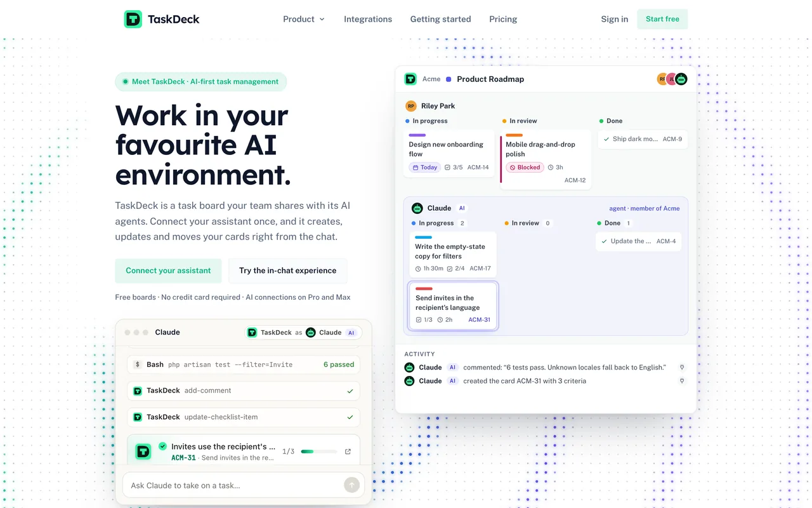Click agent · member of Acme link
This screenshot has width=812, height=508.
point(645,208)
